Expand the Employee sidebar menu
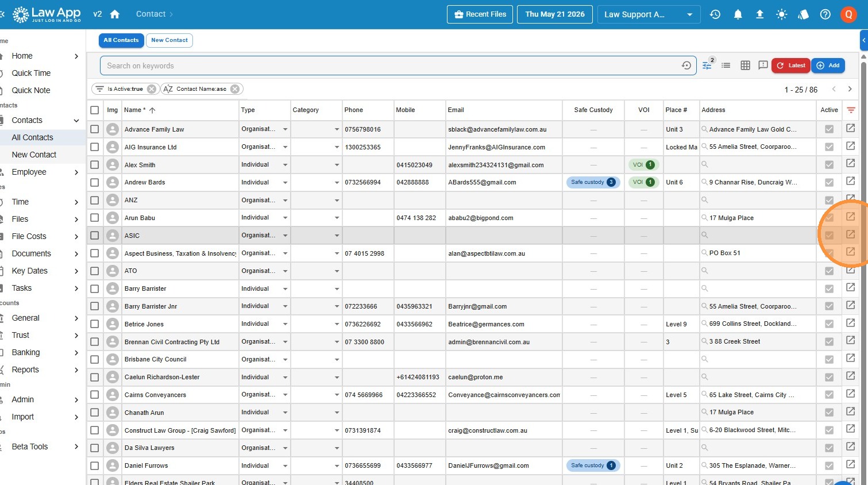The height and width of the screenshot is (485, 868). point(76,172)
